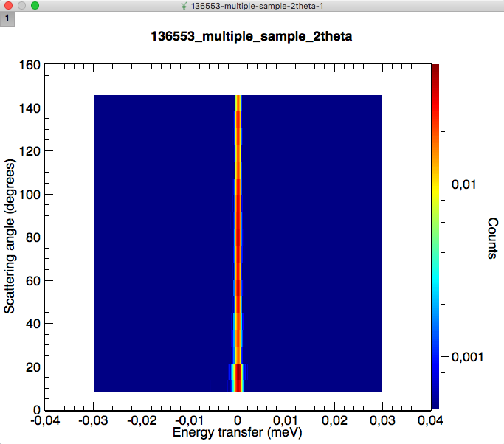Click the color scale bar
Viewport: 504px width, 444px height.
point(436,236)
